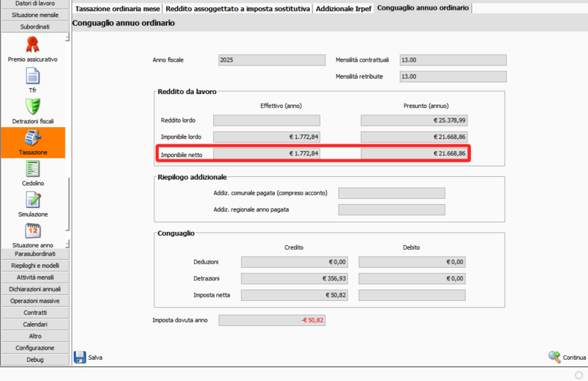This screenshot has width=588, height=381.
Task: Select the Tfr document icon
Action: tap(32, 76)
